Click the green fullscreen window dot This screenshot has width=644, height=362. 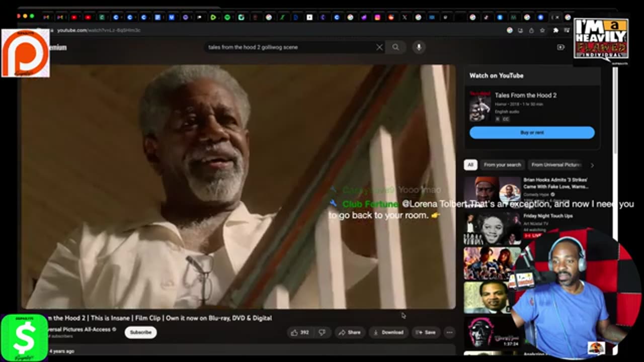point(32,17)
